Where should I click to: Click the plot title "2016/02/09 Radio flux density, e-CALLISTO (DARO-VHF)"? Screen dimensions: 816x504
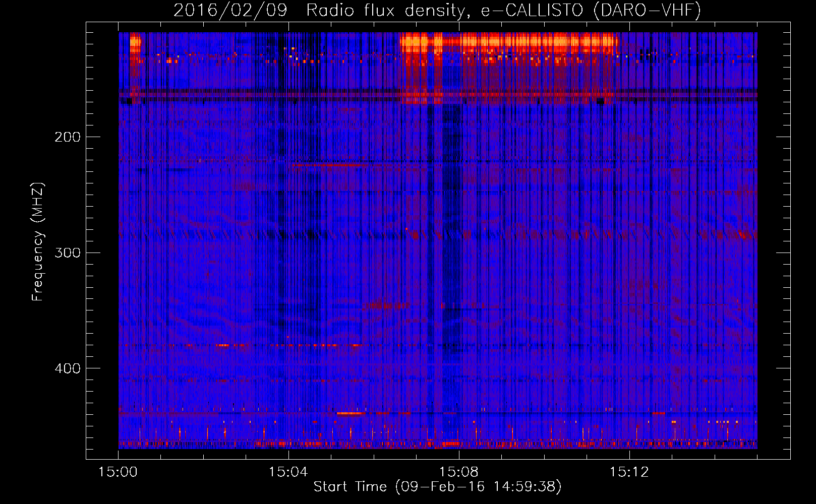tap(437, 10)
